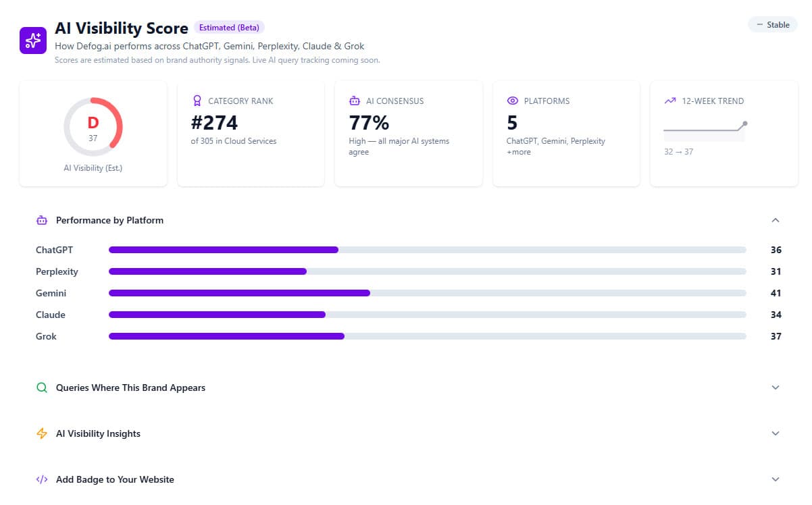The height and width of the screenshot is (505, 812).
Task: Click the Gemini score 41
Action: (x=776, y=293)
